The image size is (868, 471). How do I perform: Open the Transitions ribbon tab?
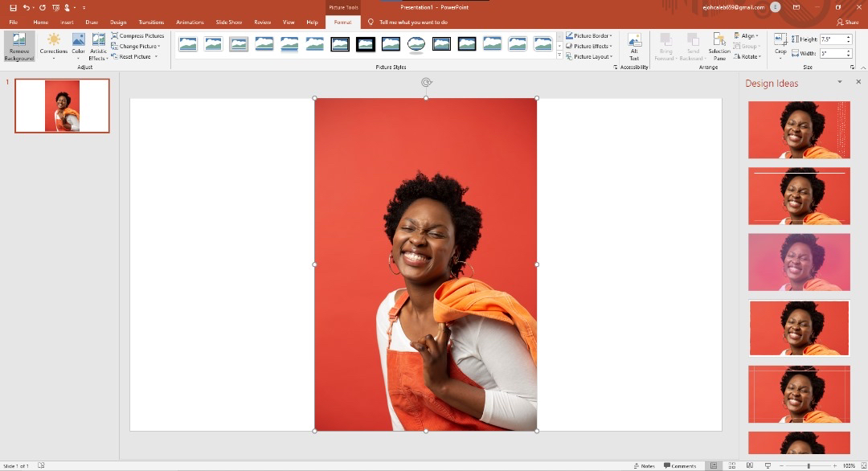click(x=150, y=23)
